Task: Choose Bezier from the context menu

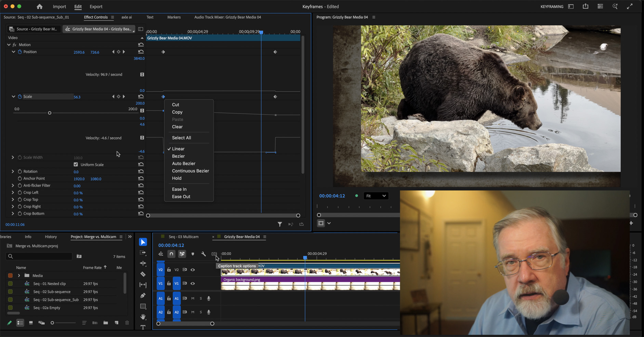Action: (178, 156)
